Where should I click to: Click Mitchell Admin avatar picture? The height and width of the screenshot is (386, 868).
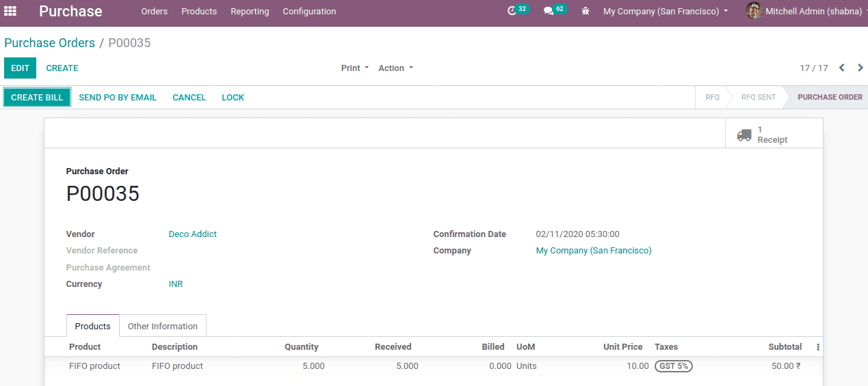tap(754, 10)
